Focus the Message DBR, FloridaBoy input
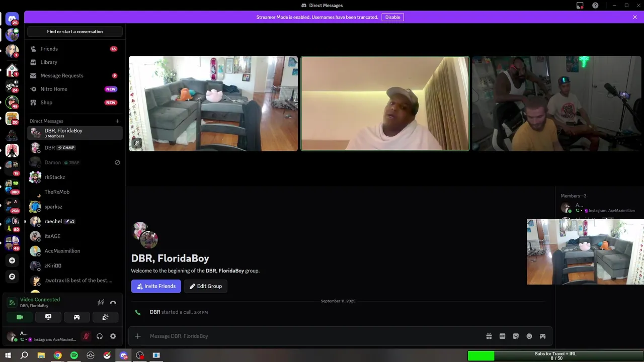Viewport: 644px width, 362px height. point(314,336)
